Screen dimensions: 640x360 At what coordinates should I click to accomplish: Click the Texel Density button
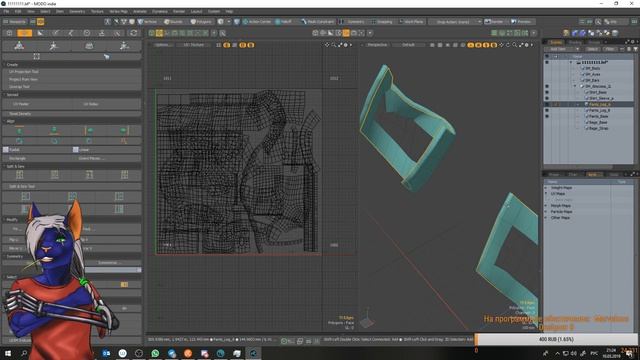[x=72, y=114]
